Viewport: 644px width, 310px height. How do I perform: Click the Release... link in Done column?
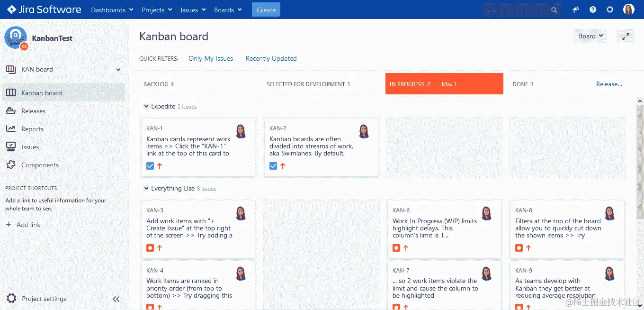609,84
